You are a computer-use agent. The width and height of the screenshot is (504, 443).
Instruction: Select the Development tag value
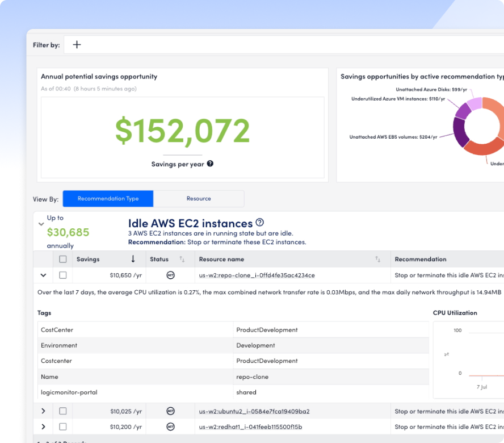[255, 345]
